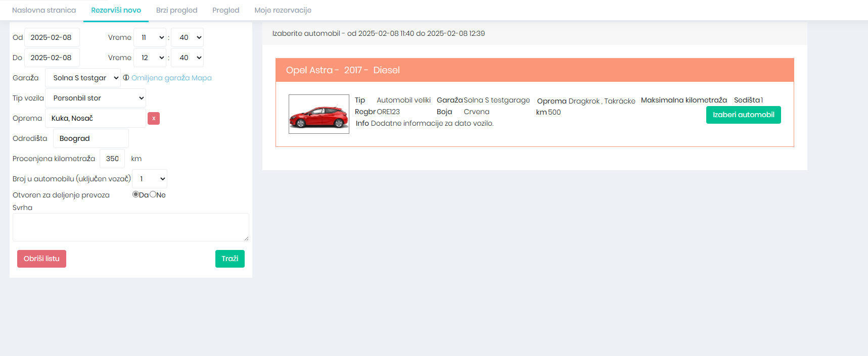Viewport: 868px width, 356px height.
Task: Select the Da radio for ride sharing
Action: (x=135, y=194)
